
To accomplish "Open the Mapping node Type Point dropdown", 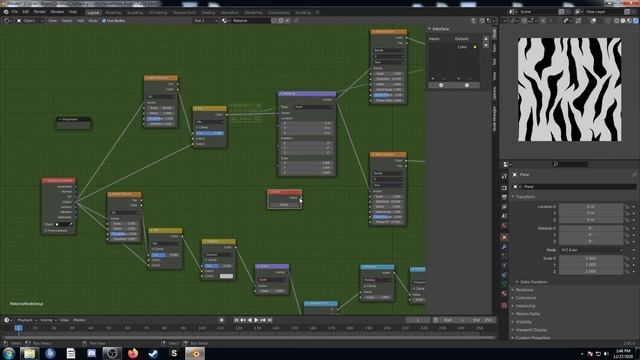I will (313, 107).
